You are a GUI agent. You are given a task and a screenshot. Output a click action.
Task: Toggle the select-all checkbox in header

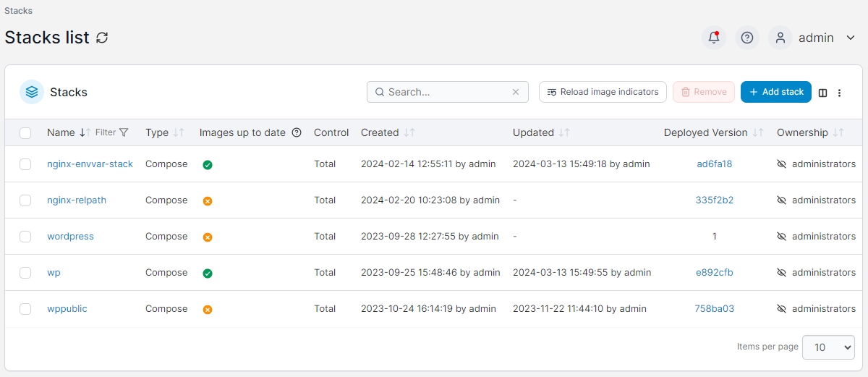pos(25,132)
